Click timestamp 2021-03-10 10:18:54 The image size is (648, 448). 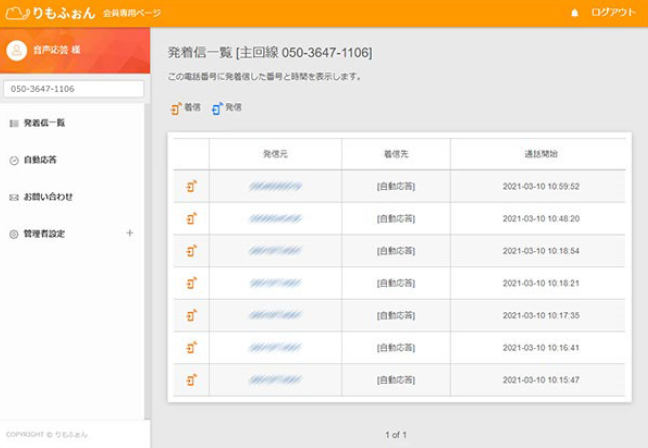pyautogui.click(x=541, y=251)
